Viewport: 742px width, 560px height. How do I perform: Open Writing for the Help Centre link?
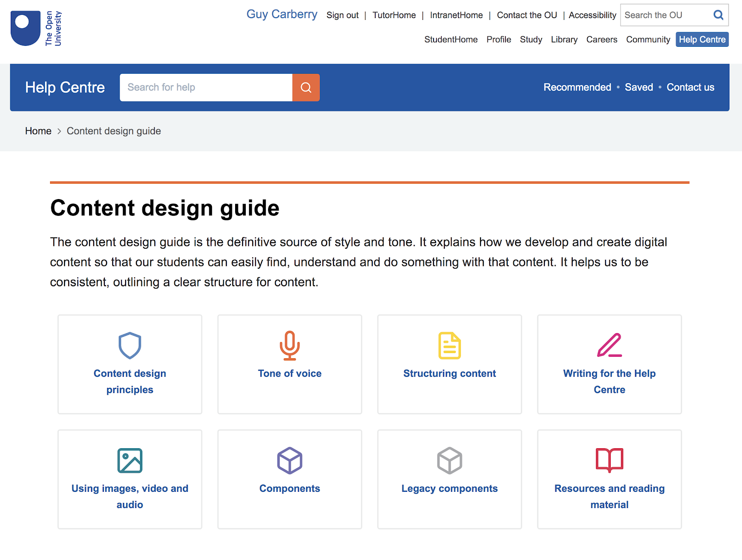click(x=609, y=381)
